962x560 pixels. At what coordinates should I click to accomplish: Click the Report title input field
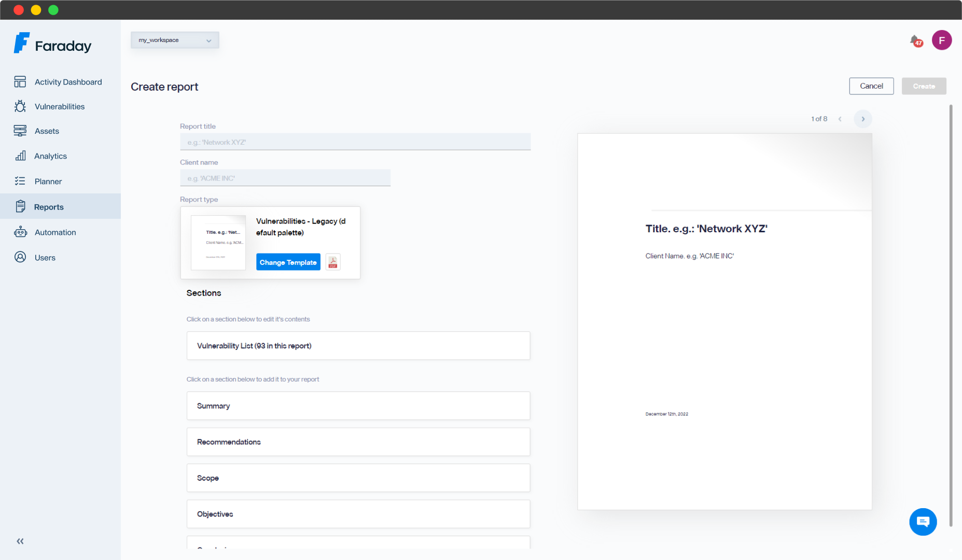pyautogui.click(x=355, y=142)
